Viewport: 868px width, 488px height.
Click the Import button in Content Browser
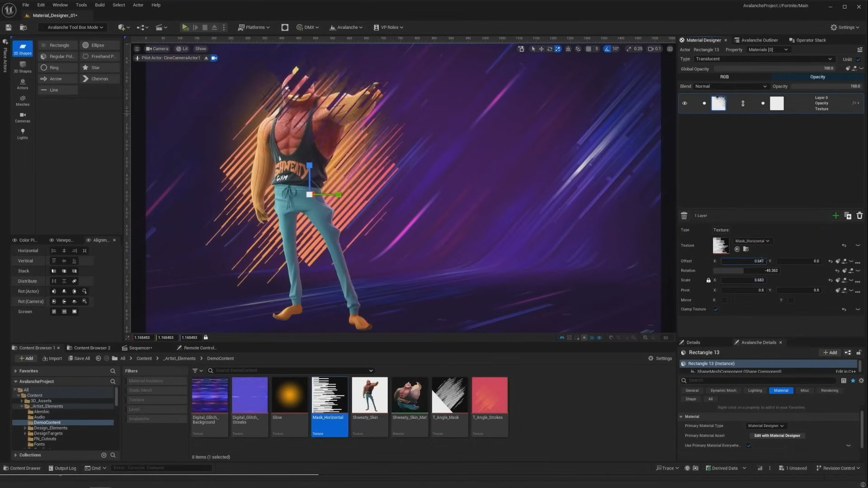(x=52, y=358)
